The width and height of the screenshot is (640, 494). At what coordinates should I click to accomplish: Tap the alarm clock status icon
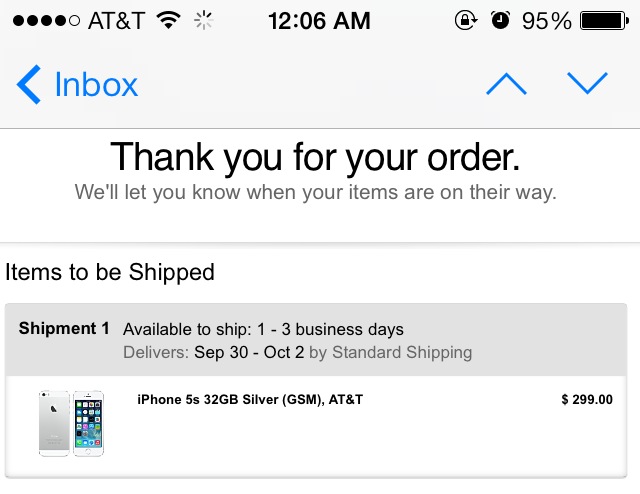point(501,20)
